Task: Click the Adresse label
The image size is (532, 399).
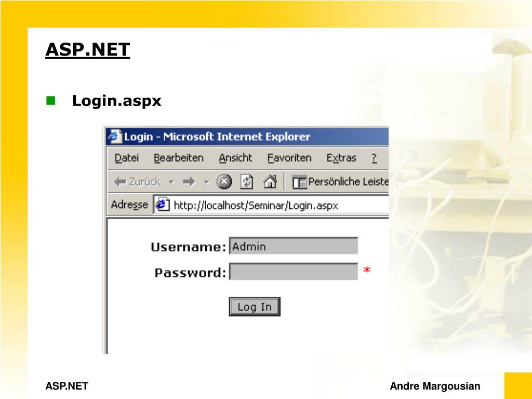Action: [129, 205]
